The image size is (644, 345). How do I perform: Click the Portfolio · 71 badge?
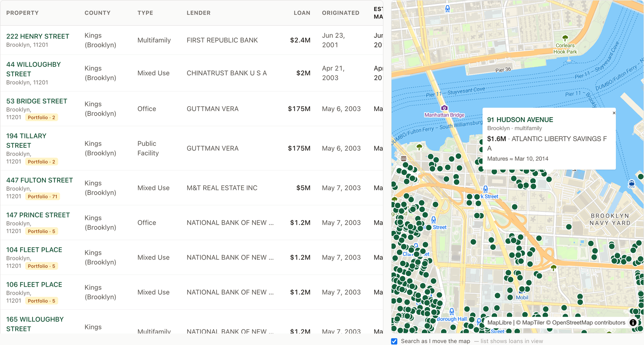[x=43, y=196]
